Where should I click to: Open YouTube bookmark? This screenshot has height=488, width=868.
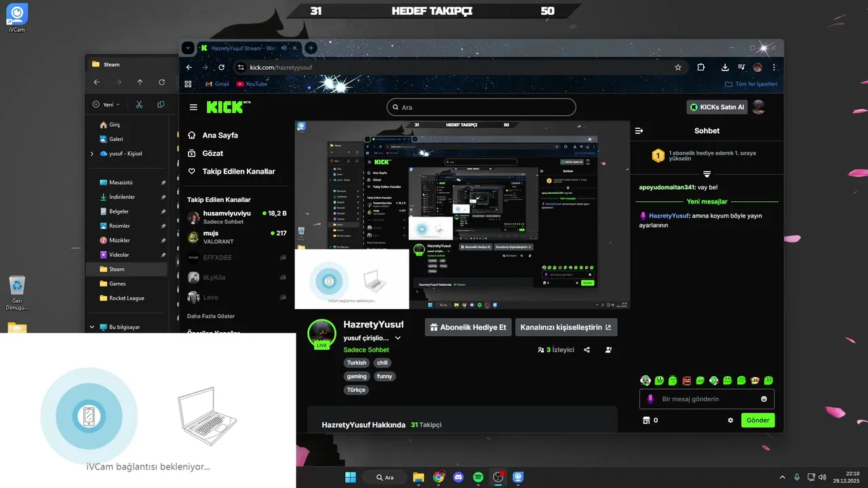click(252, 84)
